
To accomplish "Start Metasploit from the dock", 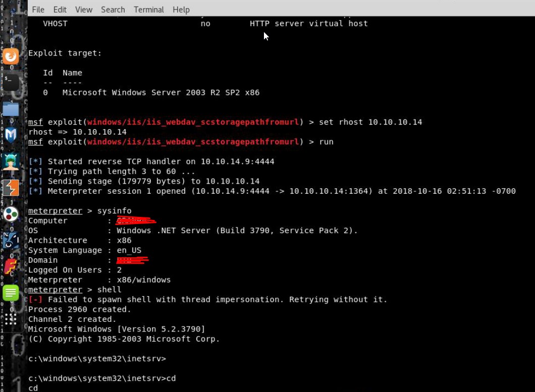I will 11,135.
